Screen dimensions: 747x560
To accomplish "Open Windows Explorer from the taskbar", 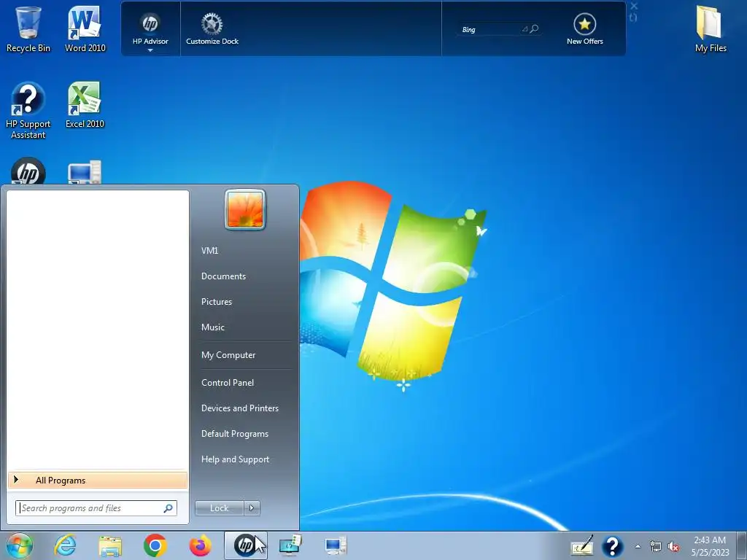I will point(110,545).
